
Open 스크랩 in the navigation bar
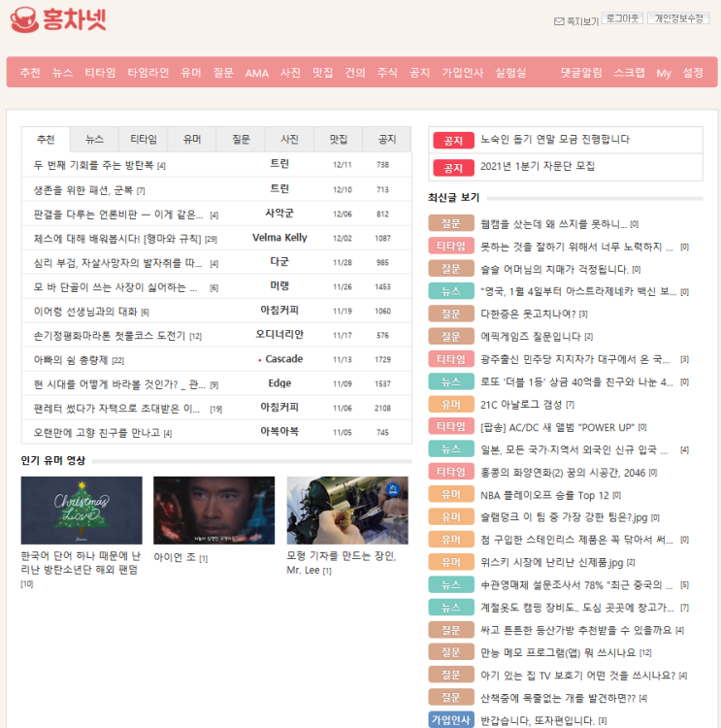629,73
